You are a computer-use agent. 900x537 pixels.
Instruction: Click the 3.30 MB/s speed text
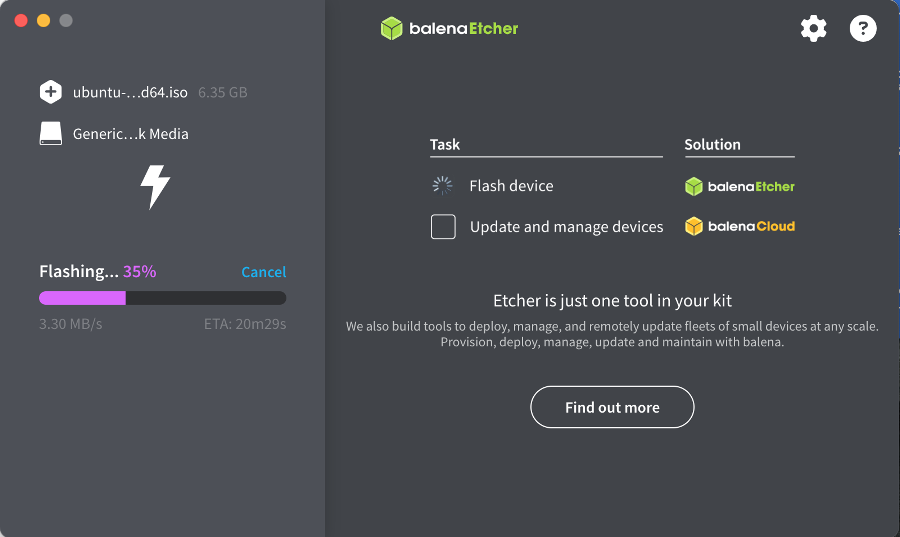click(x=71, y=324)
